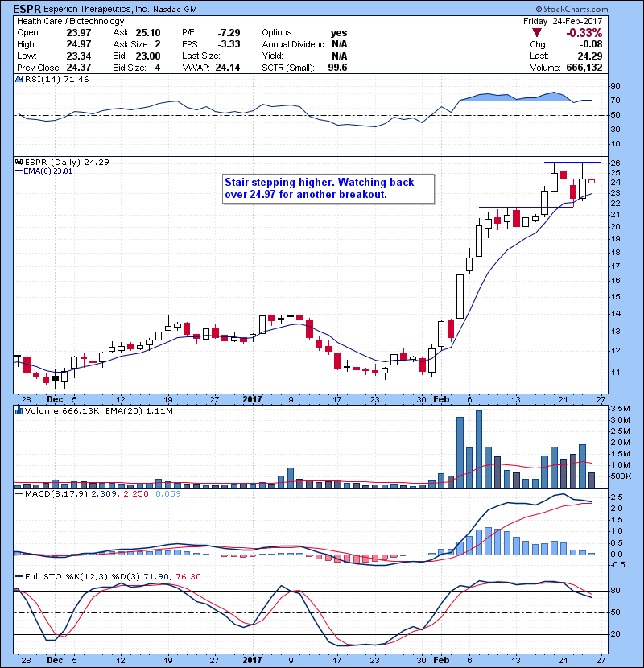Click the company name Esperion Therapeutics, Inc.
The width and height of the screenshot is (644, 668).
97,10
